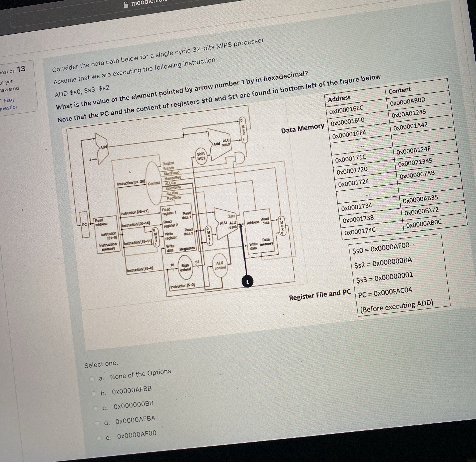Screen dimensions: 476x462
Task: Select answer b. 0x0000AFBB
Action: click(x=94, y=394)
